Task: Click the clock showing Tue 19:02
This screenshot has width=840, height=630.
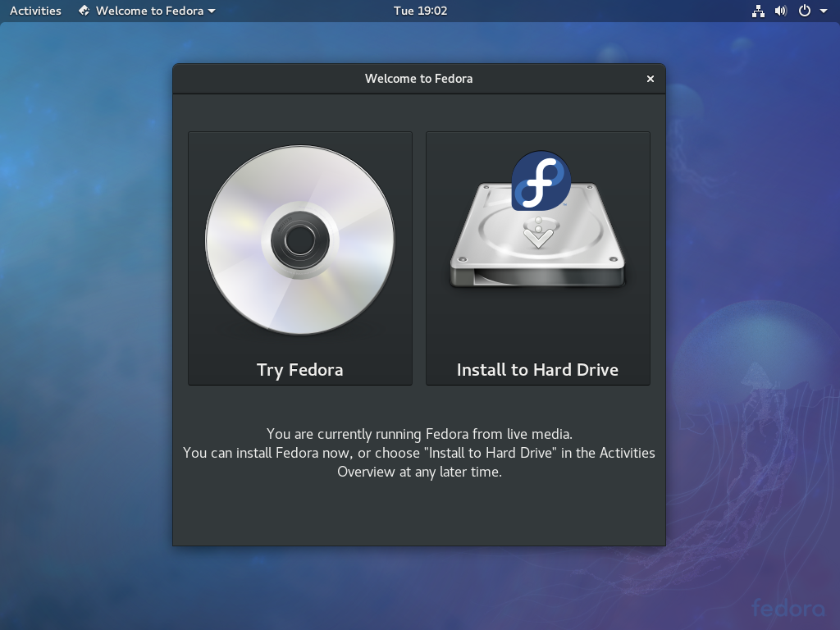Action: tap(420, 11)
